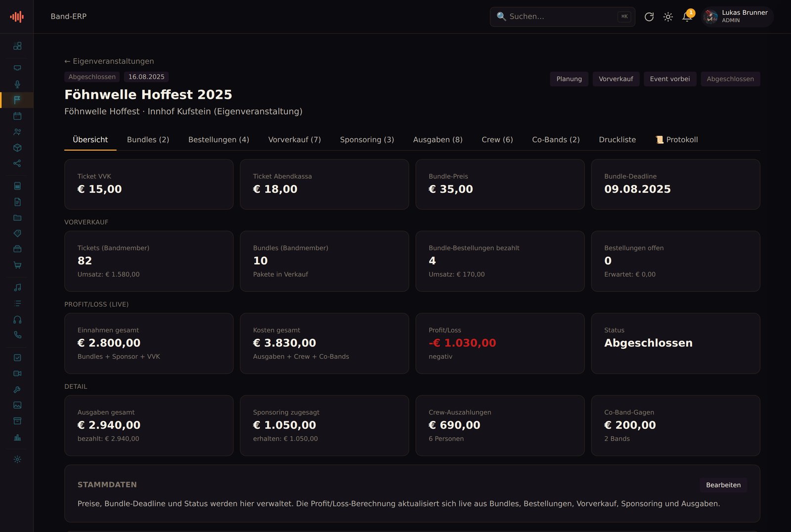Set event status to Planung

[x=569, y=79]
